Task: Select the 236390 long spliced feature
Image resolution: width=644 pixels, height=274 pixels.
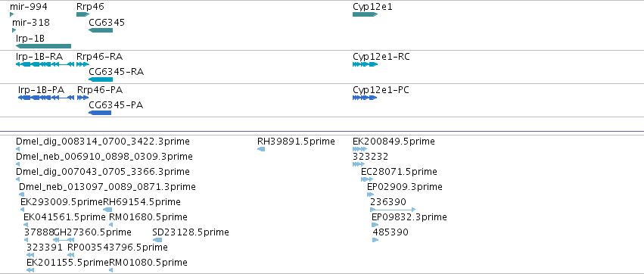Action: [x=393, y=210]
